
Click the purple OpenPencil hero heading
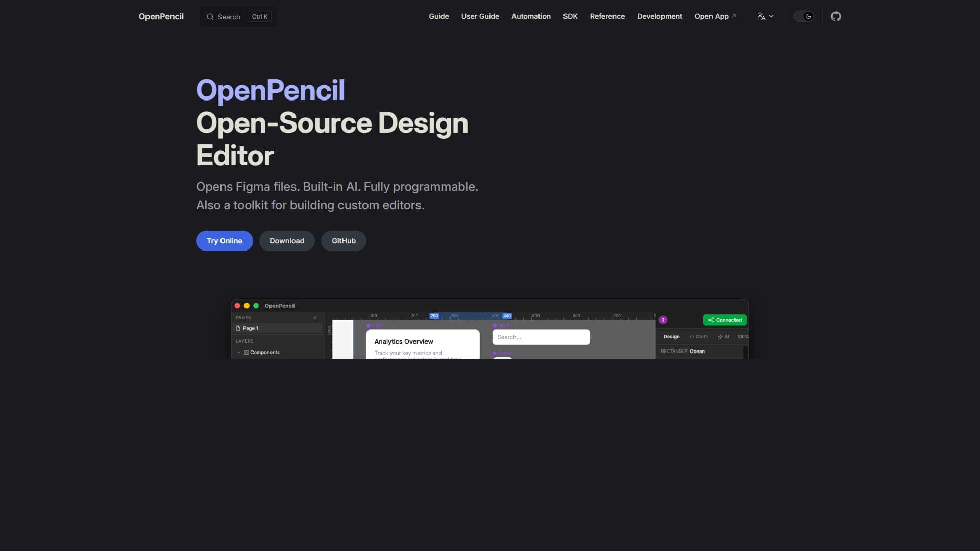[x=270, y=90]
